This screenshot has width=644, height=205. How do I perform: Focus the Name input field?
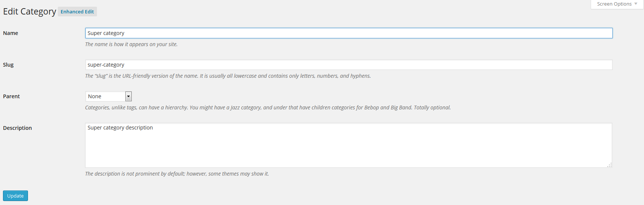349,33
